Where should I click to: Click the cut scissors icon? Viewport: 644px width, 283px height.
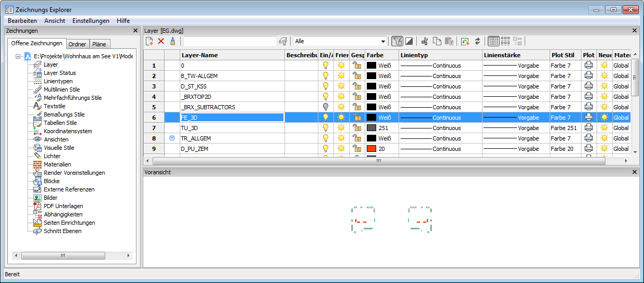click(x=425, y=41)
